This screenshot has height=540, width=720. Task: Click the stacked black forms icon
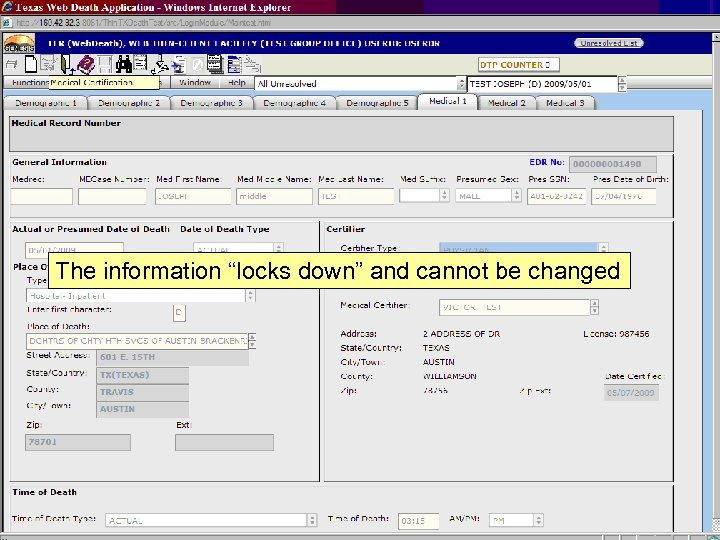(214, 64)
